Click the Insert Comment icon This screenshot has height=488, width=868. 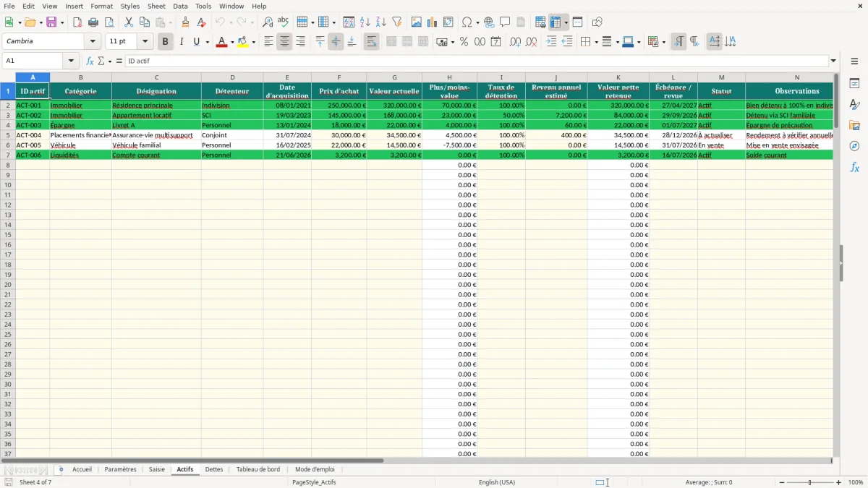pos(505,22)
